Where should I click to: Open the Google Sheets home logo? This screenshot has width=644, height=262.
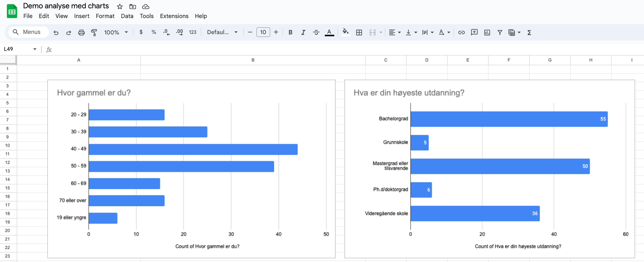(12, 11)
